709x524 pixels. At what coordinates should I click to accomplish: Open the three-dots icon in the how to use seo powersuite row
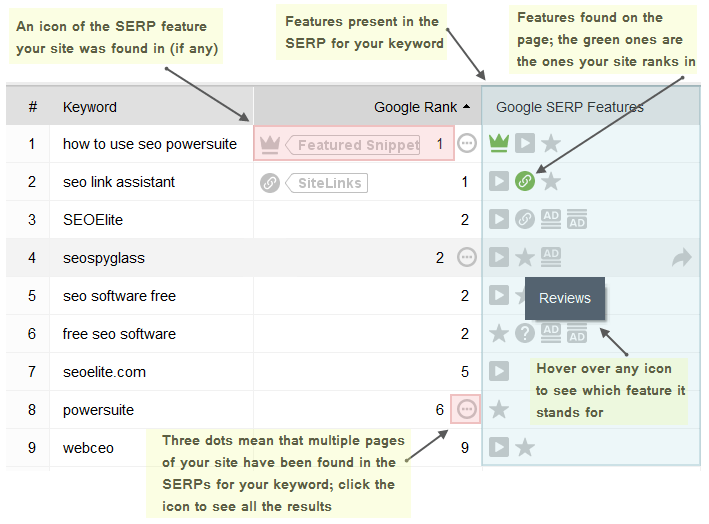tap(467, 144)
